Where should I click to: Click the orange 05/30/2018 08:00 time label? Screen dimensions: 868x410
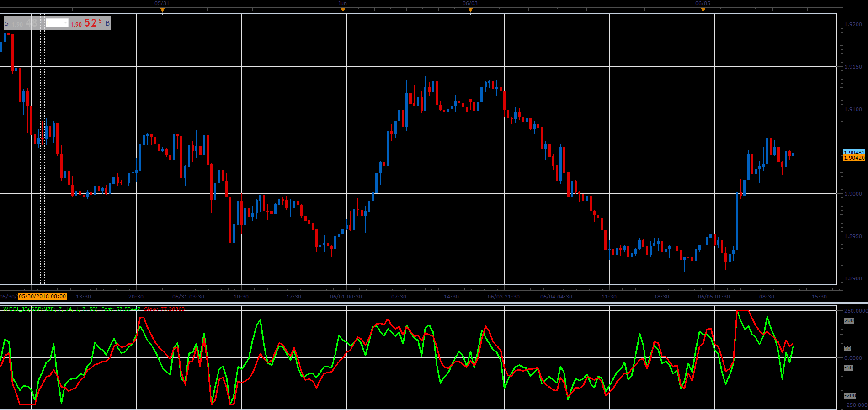(43, 296)
